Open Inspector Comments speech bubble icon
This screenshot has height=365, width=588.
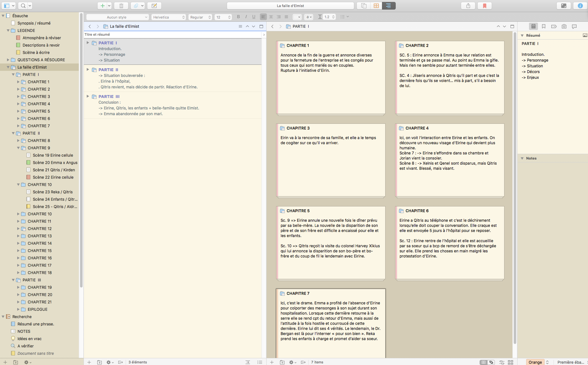click(x=574, y=26)
